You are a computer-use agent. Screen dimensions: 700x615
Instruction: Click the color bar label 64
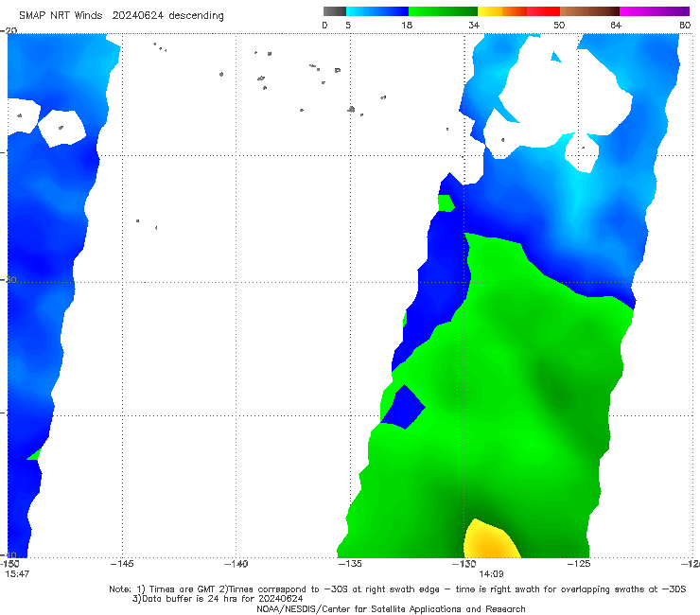pos(616,25)
